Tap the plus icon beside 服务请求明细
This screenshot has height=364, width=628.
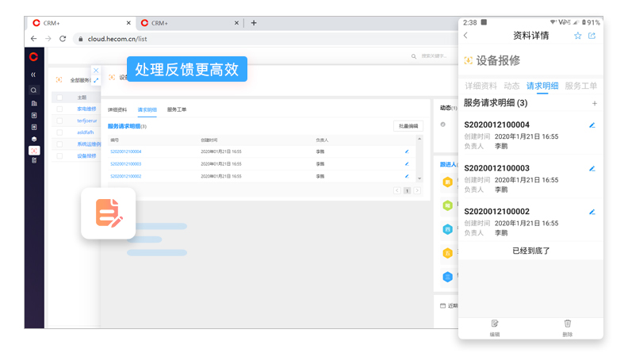point(595,104)
